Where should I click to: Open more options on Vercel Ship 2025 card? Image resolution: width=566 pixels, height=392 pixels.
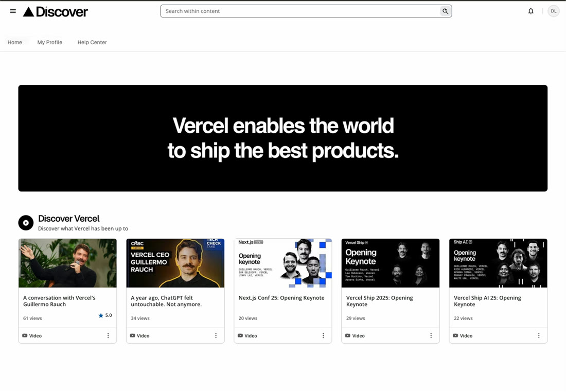[431, 336]
